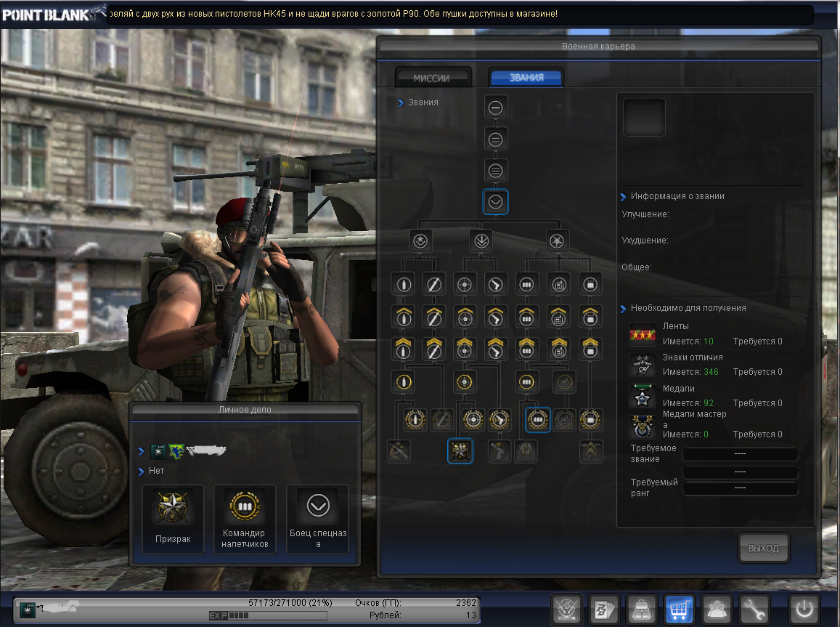
Task: Click the ВЫХОД button
Action: [x=763, y=548]
